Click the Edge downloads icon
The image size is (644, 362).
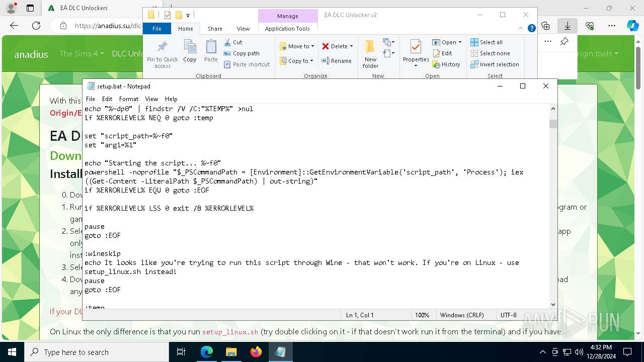[x=568, y=26]
